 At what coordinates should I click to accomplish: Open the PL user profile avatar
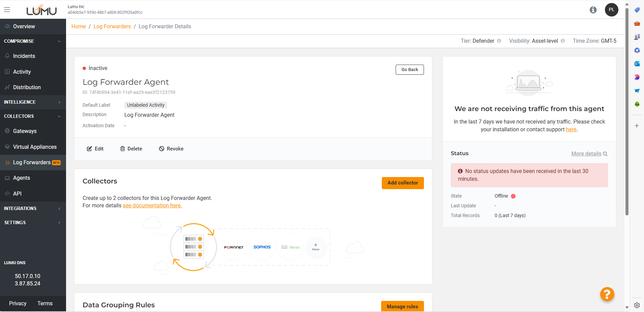click(x=611, y=10)
